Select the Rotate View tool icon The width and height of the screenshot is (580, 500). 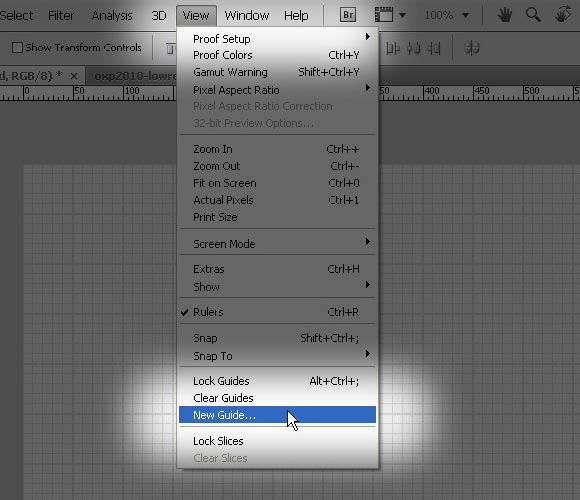pos(563,14)
